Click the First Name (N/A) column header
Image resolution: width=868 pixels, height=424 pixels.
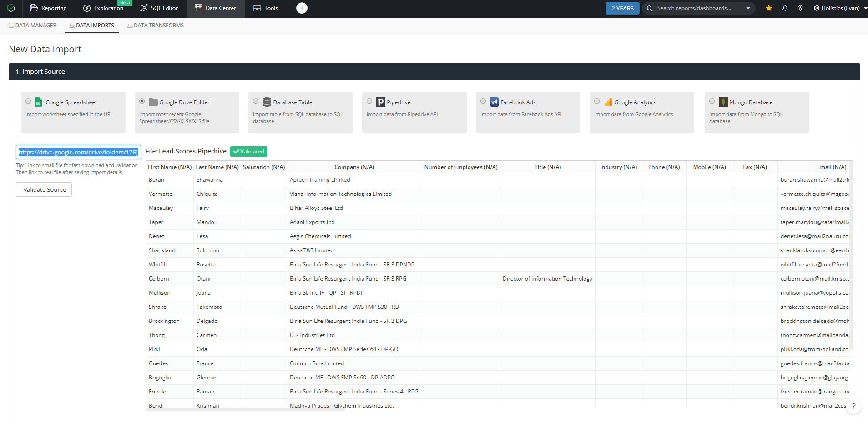click(170, 167)
